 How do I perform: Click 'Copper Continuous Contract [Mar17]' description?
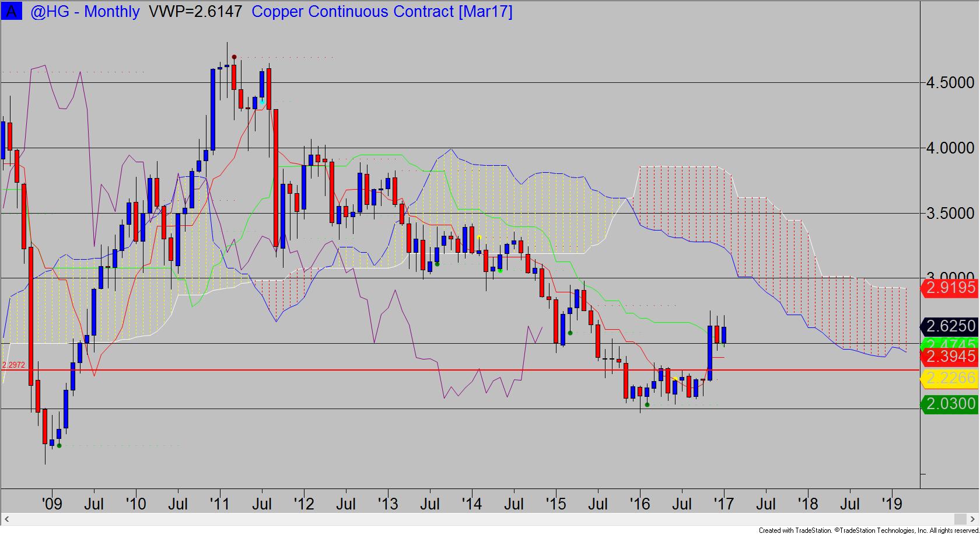tap(382, 12)
